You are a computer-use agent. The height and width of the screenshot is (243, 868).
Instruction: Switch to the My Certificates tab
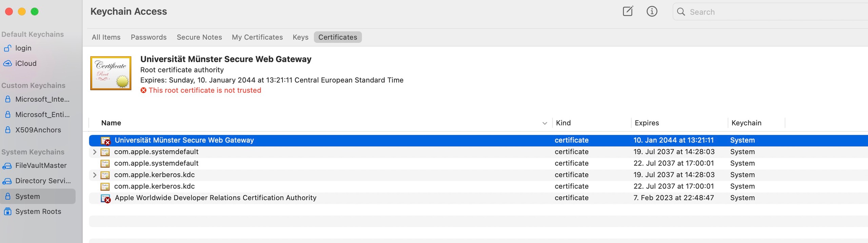tap(257, 37)
